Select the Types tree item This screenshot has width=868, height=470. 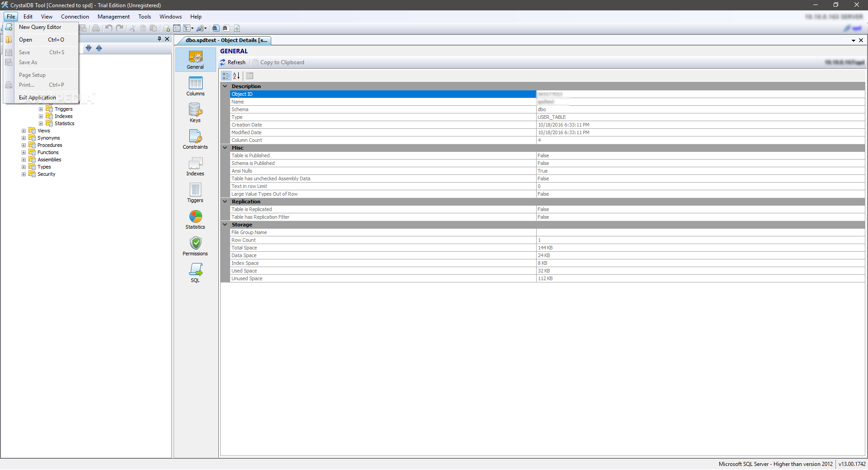(x=44, y=167)
